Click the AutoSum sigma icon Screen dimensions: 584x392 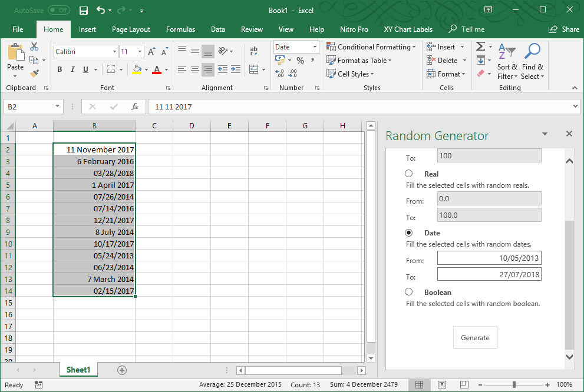(x=480, y=46)
